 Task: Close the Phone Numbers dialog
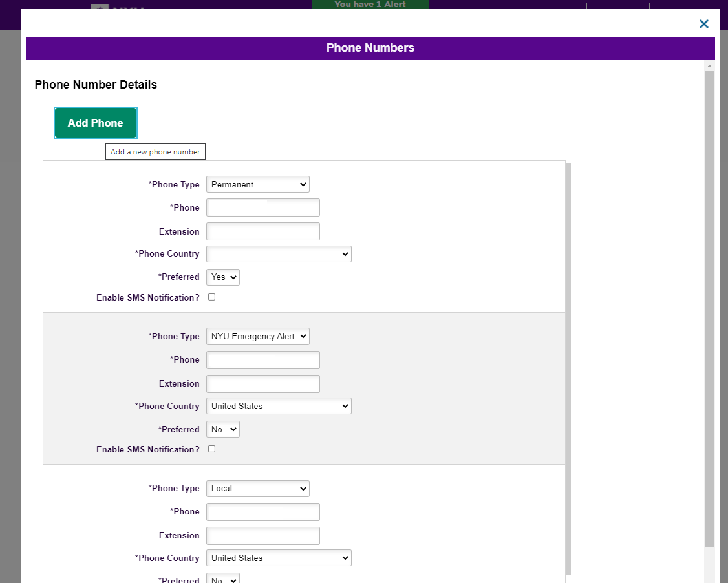point(704,24)
